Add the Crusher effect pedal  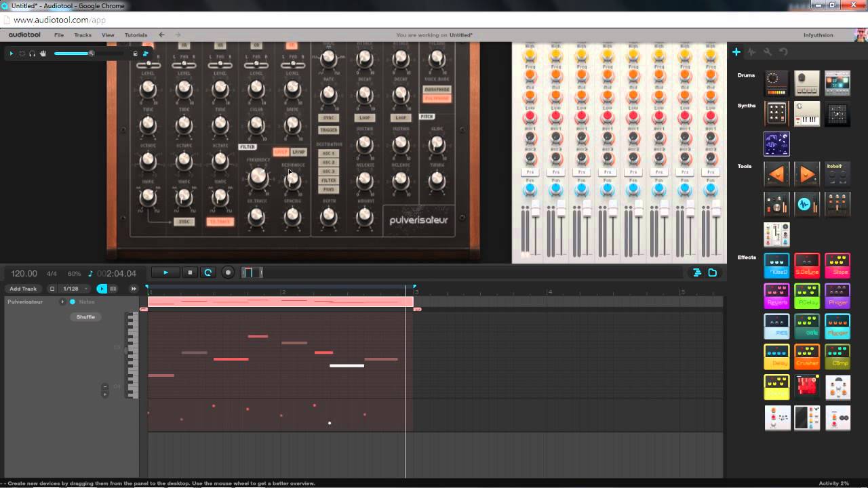(807, 357)
